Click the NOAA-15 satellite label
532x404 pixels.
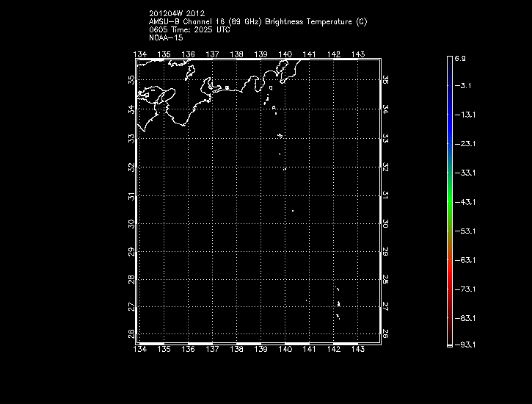[165, 37]
